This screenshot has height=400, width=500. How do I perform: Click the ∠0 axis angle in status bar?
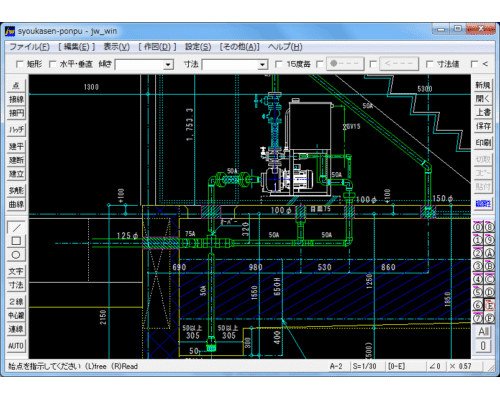pyautogui.click(x=435, y=366)
